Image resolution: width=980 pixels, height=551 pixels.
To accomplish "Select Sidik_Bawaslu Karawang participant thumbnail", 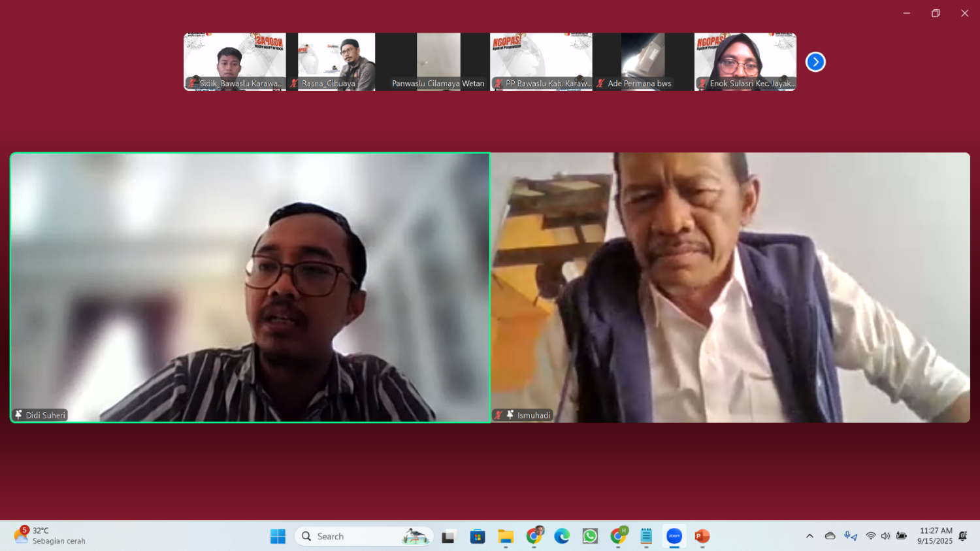I will click(x=235, y=61).
